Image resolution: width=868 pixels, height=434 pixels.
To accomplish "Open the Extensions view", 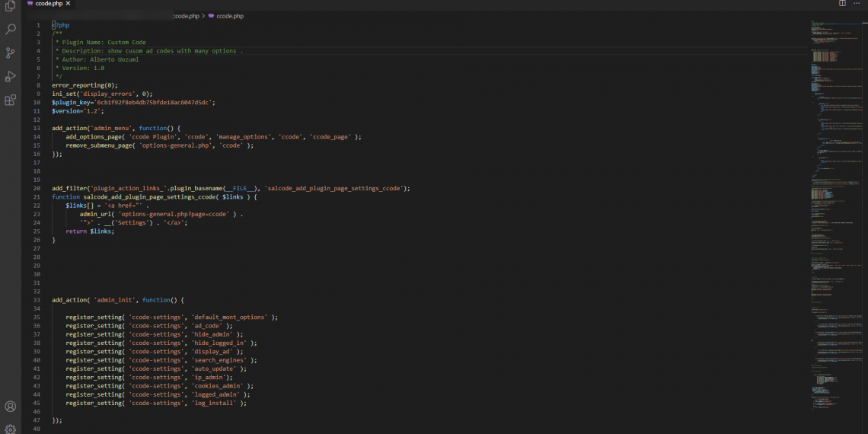I will (10, 101).
